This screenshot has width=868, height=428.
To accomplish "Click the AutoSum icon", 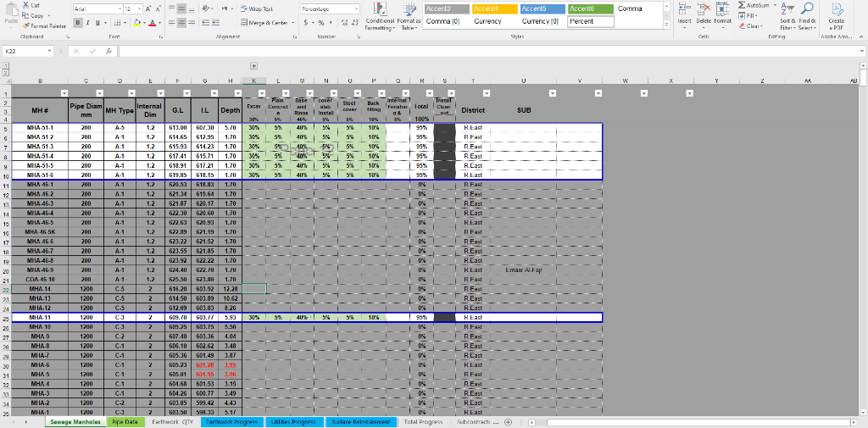I will (741, 5).
